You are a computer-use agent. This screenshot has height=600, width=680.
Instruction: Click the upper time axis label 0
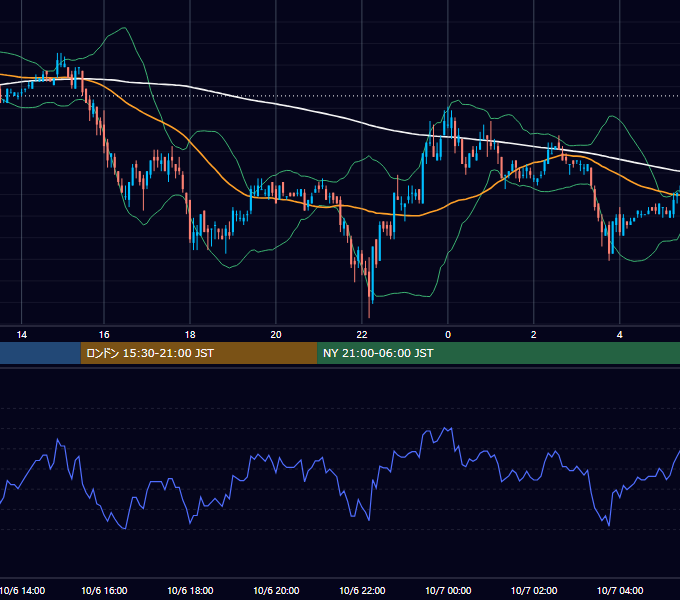pyautogui.click(x=448, y=335)
